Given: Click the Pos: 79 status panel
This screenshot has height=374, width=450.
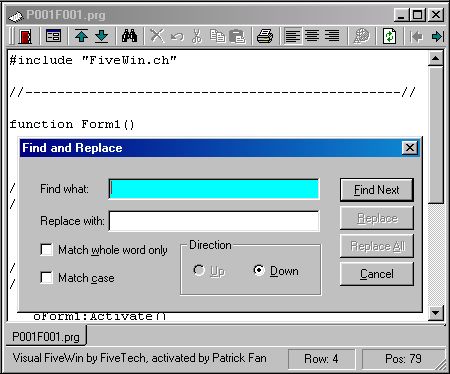Looking at the screenshot, I should (403, 359).
